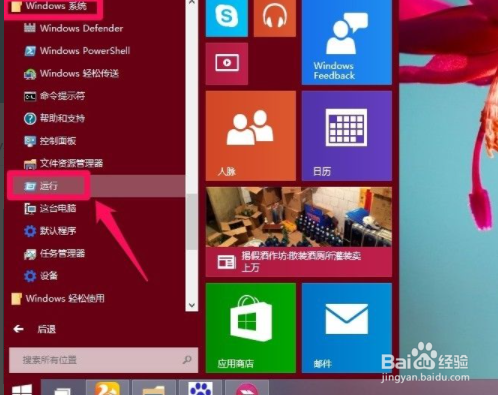
Task: Open 这台电脑 This PC
Action: 50,209
